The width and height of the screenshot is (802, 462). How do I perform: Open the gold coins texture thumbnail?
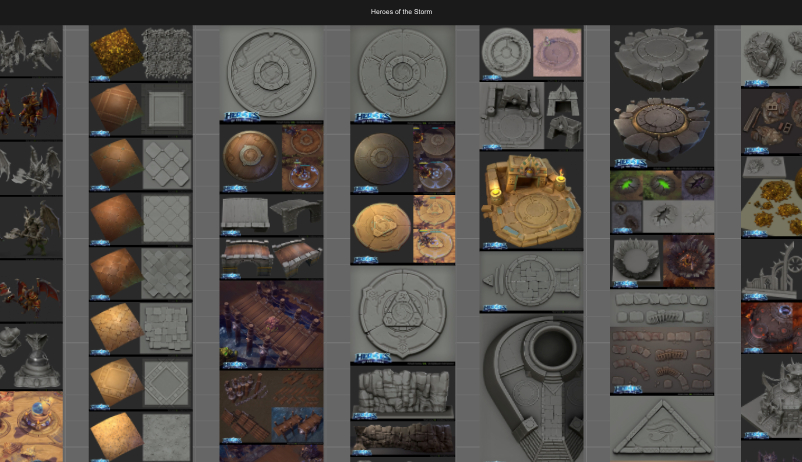[141, 54]
